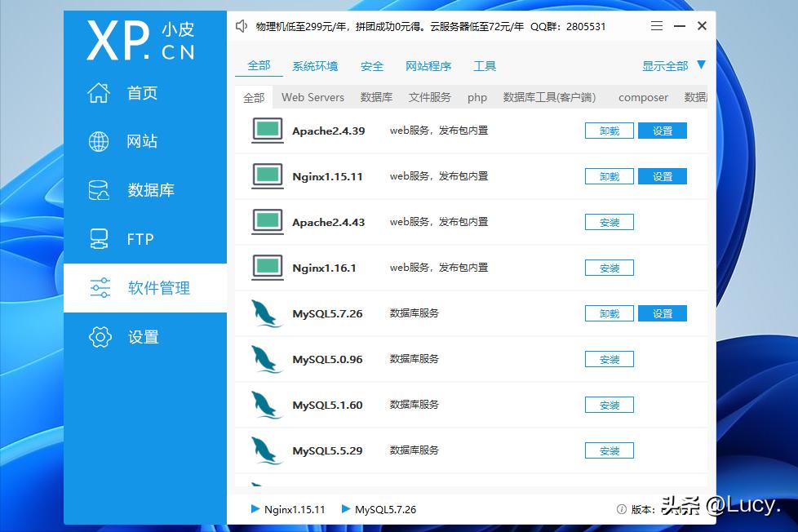Open the 工具 tab

485,66
